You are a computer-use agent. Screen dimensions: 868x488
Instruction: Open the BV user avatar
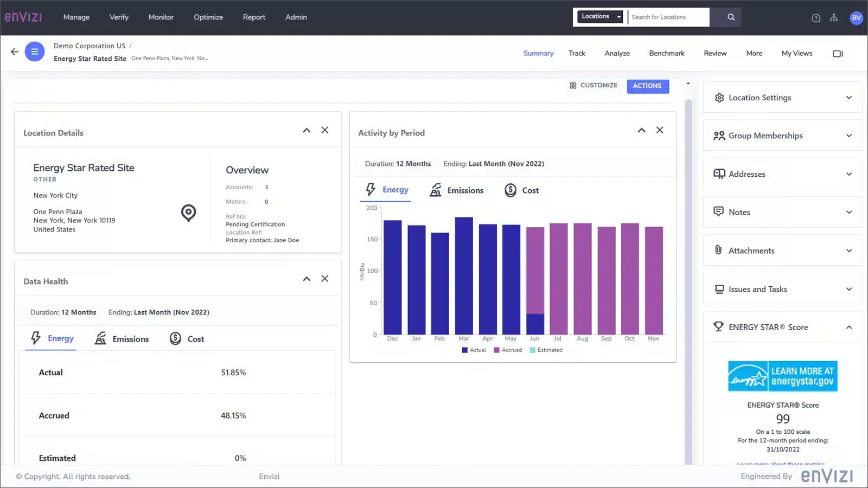click(856, 18)
